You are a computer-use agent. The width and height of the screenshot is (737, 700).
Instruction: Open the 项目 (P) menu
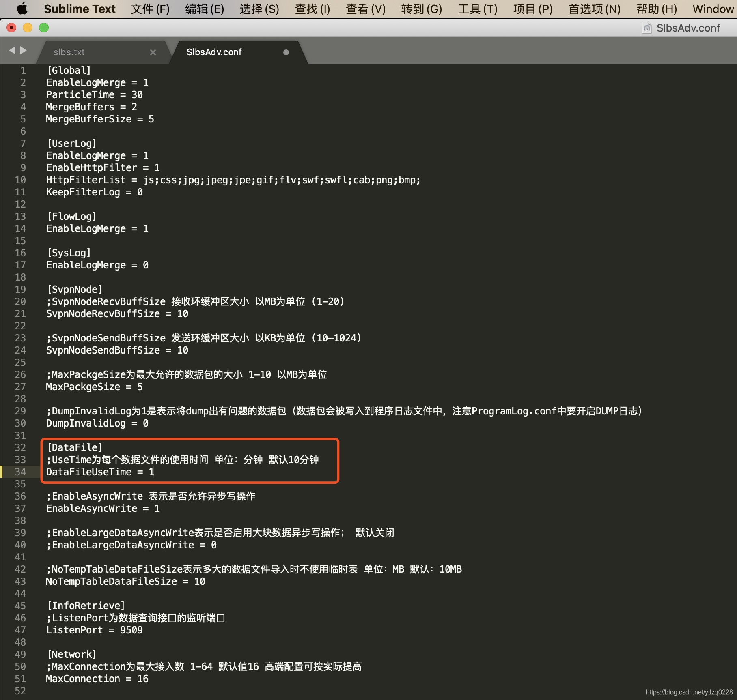coord(533,9)
